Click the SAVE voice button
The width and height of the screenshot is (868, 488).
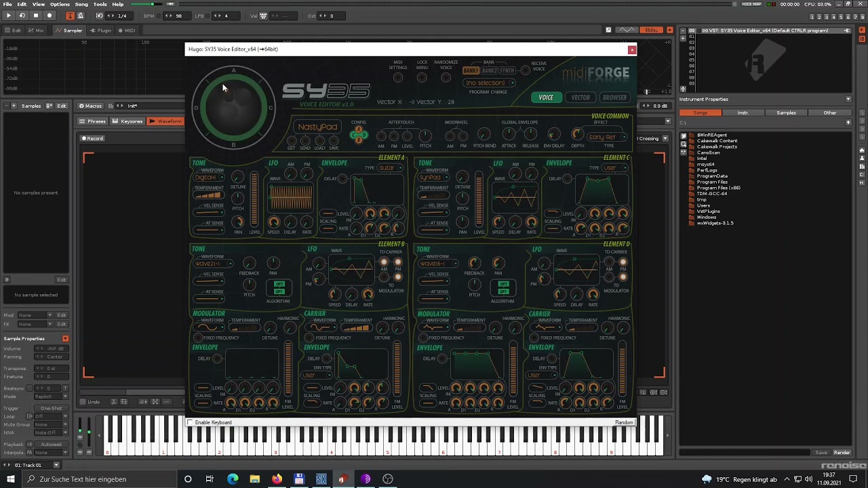pyautogui.click(x=334, y=141)
